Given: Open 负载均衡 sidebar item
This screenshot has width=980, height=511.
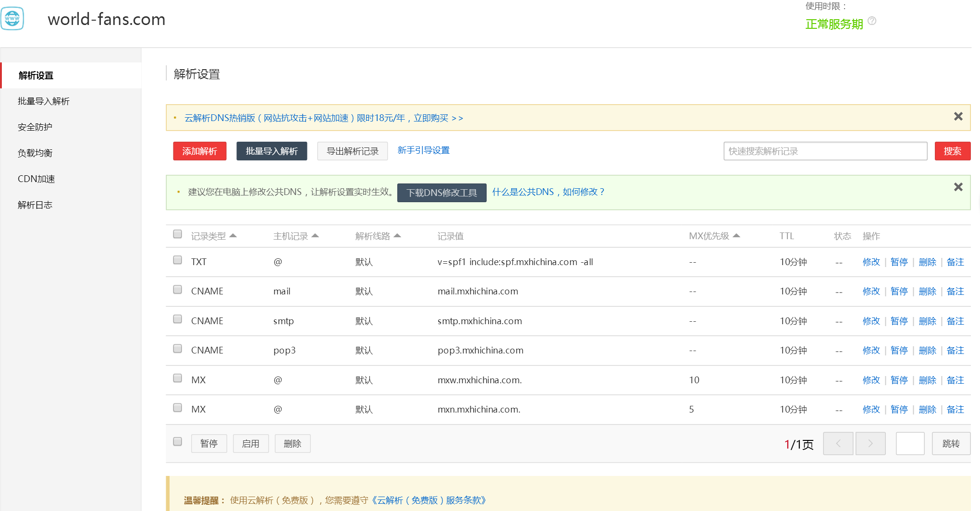Looking at the screenshot, I should click(x=35, y=153).
